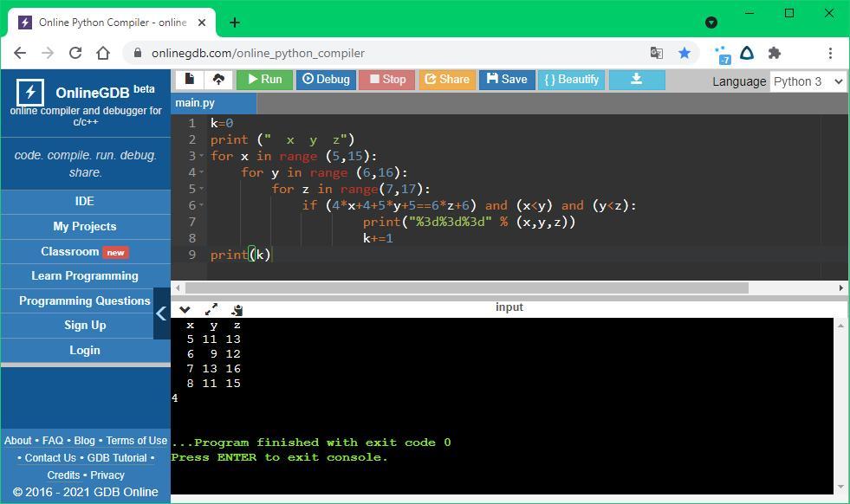The height and width of the screenshot is (504, 850).
Task: Close the Online Python Compiler browser tab
Action: coord(202,23)
